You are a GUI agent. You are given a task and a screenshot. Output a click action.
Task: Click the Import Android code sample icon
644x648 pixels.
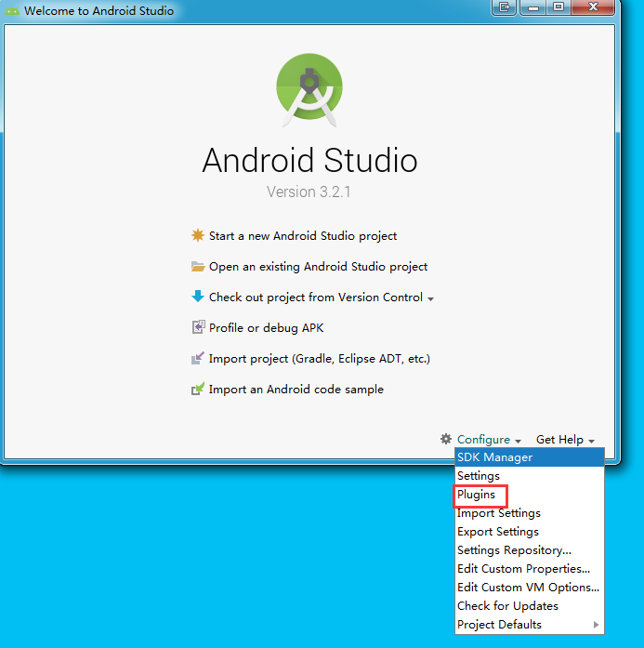[197, 389]
